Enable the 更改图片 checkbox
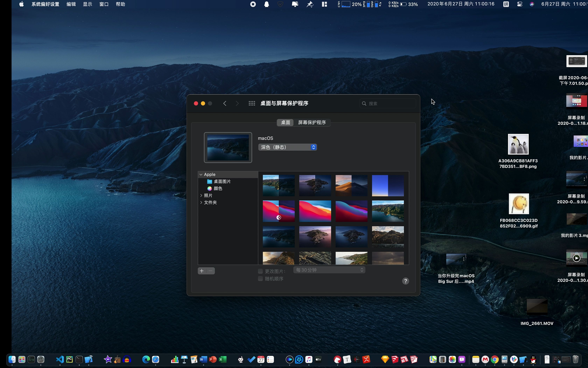Screen dimensions: 588x368 tap(260, 271)
